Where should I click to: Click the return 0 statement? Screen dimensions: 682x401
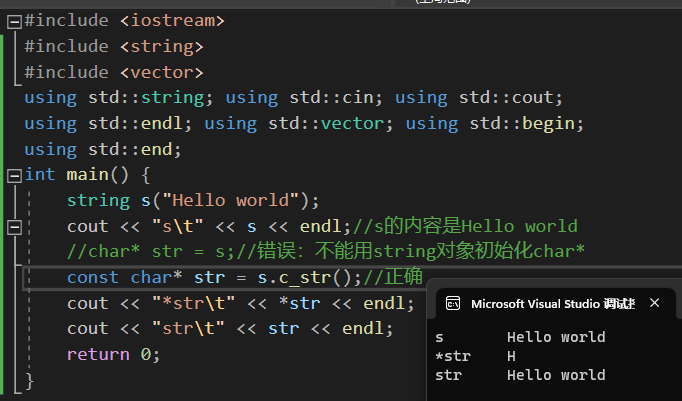pos(113,355)
